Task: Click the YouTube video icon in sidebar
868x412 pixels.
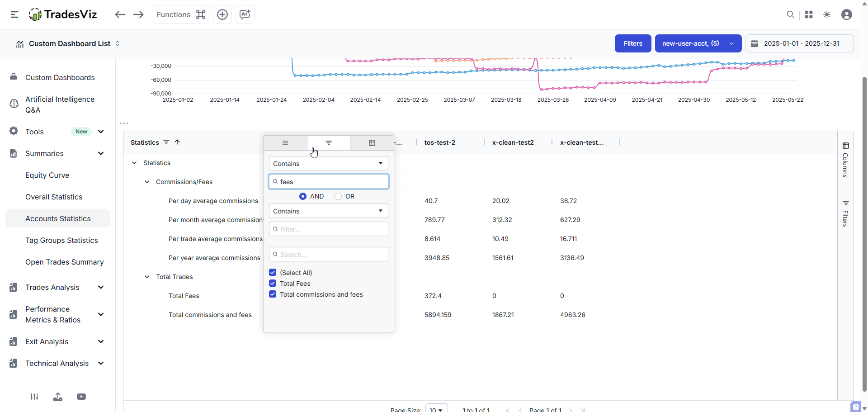Action: coord(81,397)
